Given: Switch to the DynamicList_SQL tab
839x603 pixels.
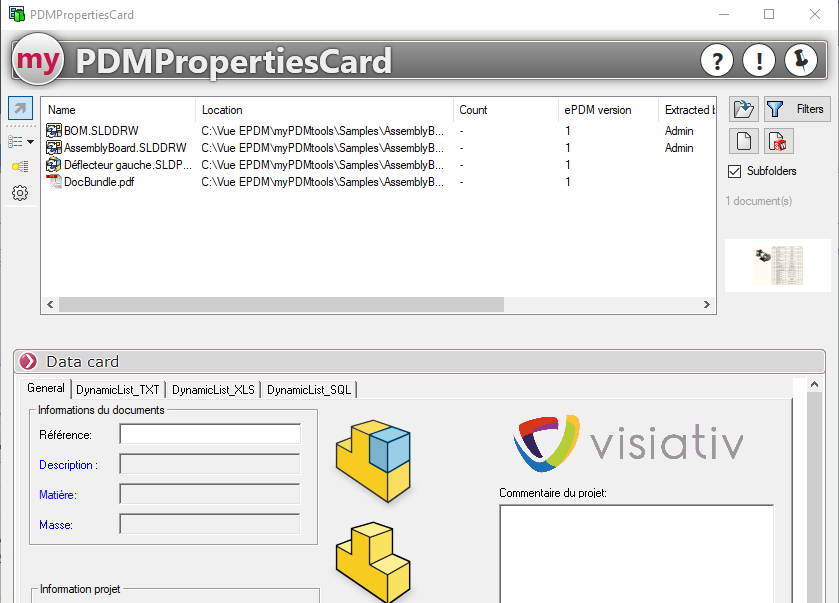Looking at the screenshot, I should (309, 390).
